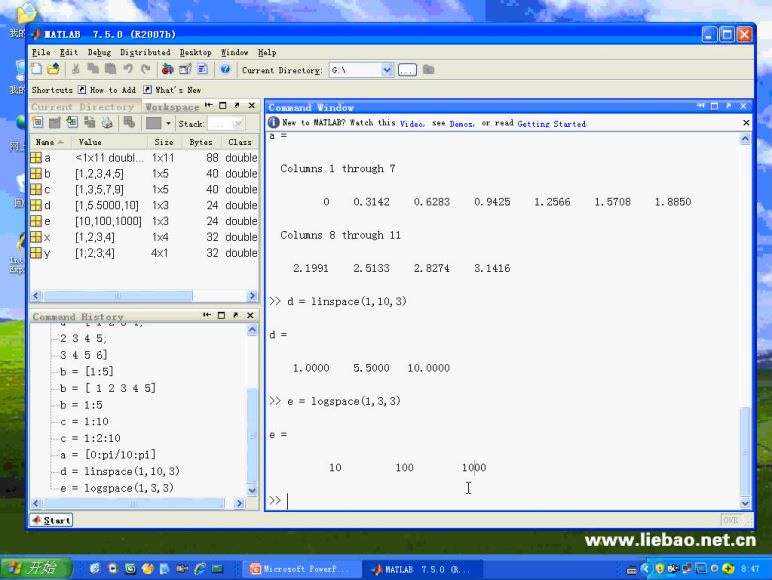Screen dimensions: 772x580
Task: Open the File menu
Action: click(41, 52)
